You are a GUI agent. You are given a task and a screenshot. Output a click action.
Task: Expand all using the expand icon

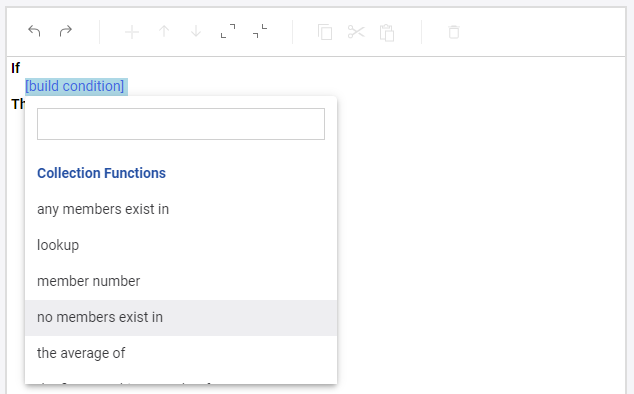click(228, 31)
